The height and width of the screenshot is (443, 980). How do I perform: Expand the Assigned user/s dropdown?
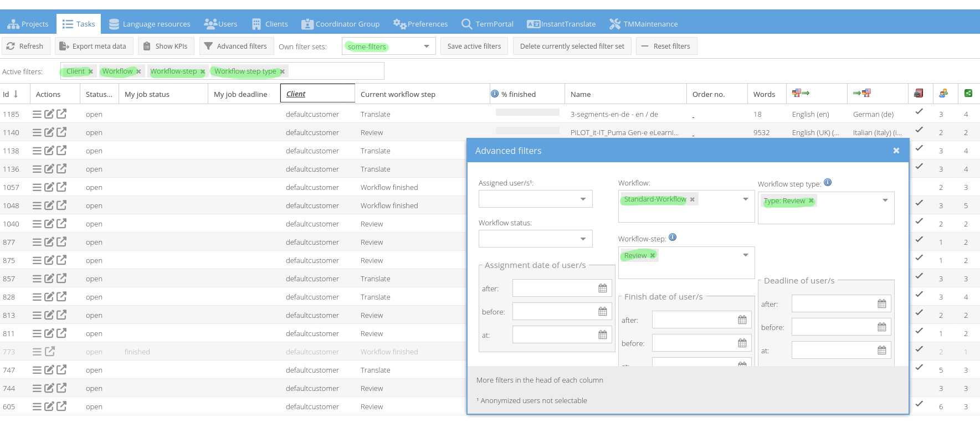click(x=583, y=199)
